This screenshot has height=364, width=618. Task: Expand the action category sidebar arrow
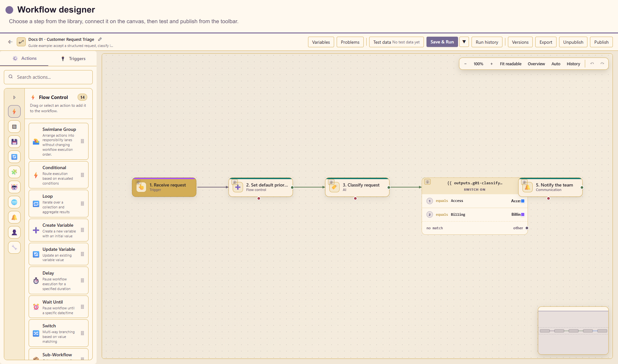click(14, 97)
